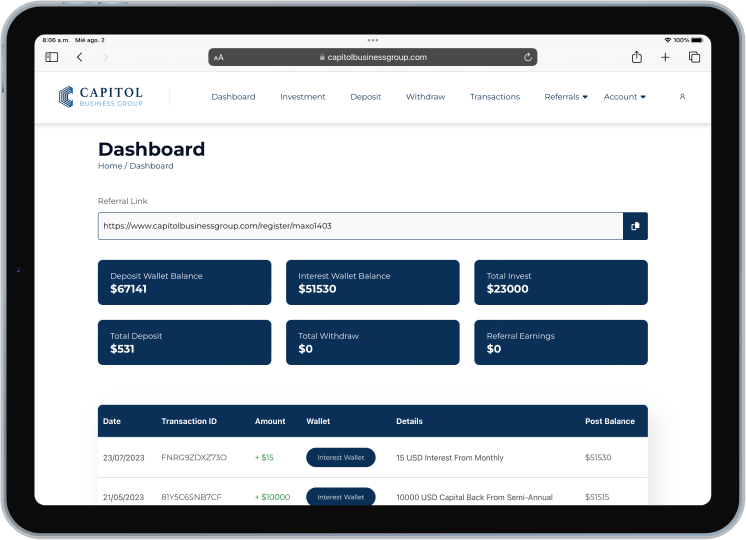Open the AA reader text-size menu
The width and height of the screenshot is (746, 540).
pyautogui.click(x=218, y=58)
